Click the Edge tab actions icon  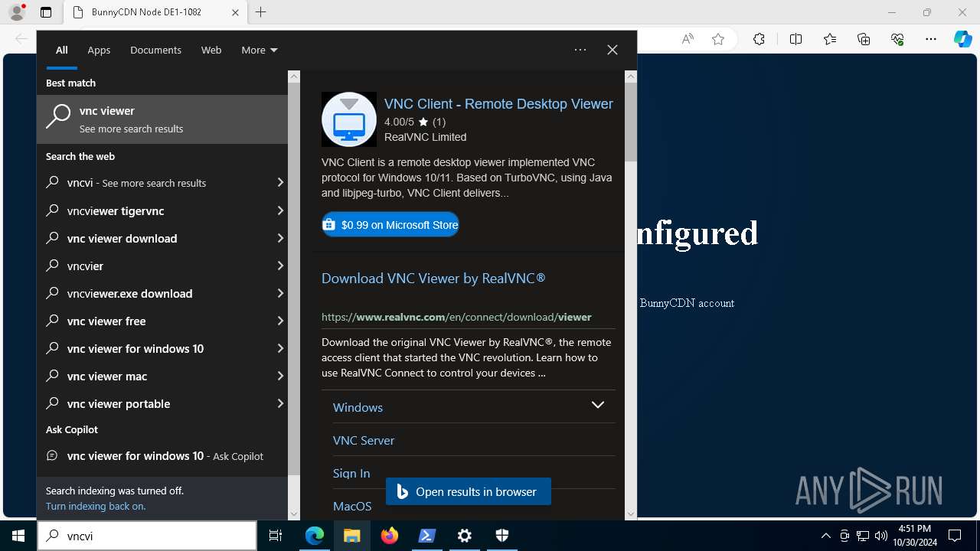click(x=46, y=12)
